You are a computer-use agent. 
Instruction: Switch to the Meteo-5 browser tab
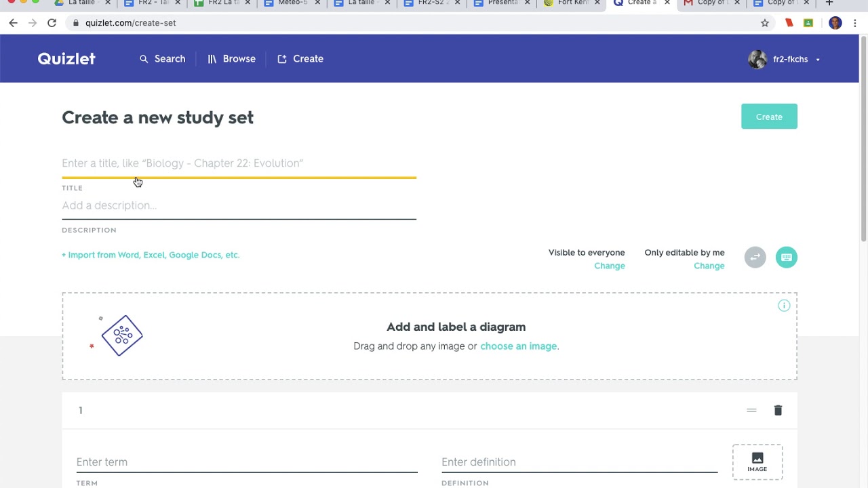tap(292, 3)
